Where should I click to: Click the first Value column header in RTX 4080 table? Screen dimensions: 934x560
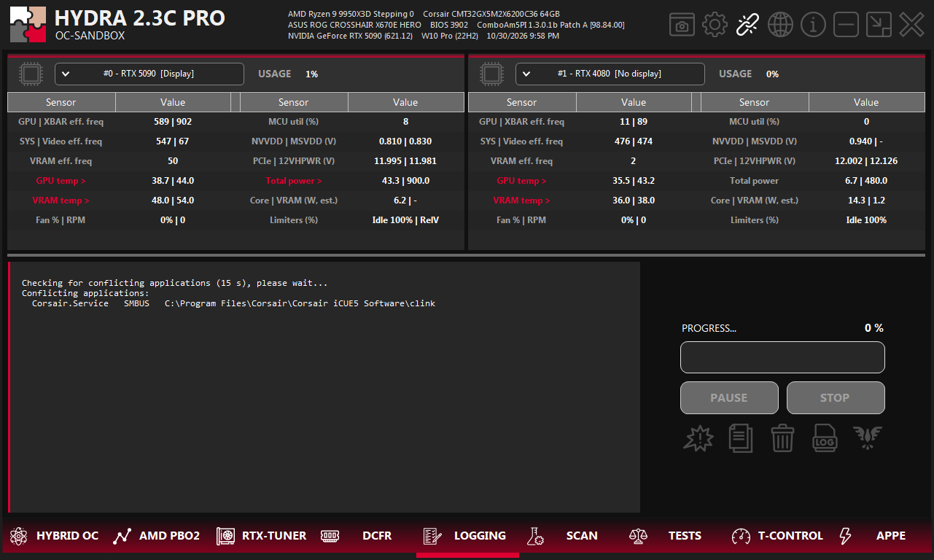point(634,102)
